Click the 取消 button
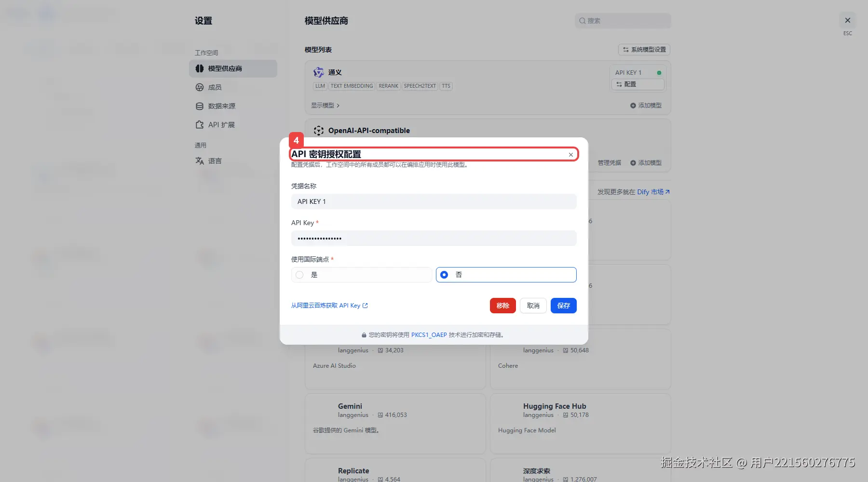868x482 pixels. tap(533, 306)
